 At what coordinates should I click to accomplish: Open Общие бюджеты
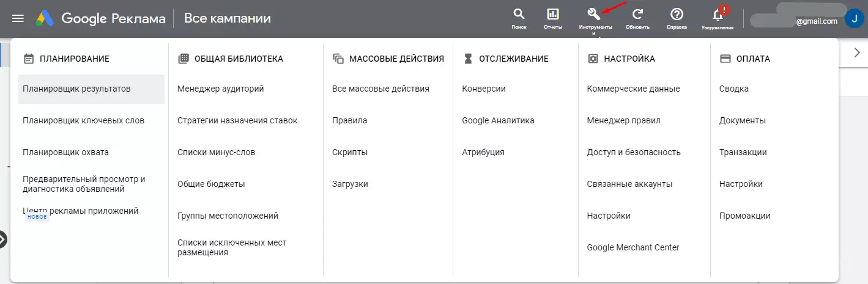tap(211, 184)
